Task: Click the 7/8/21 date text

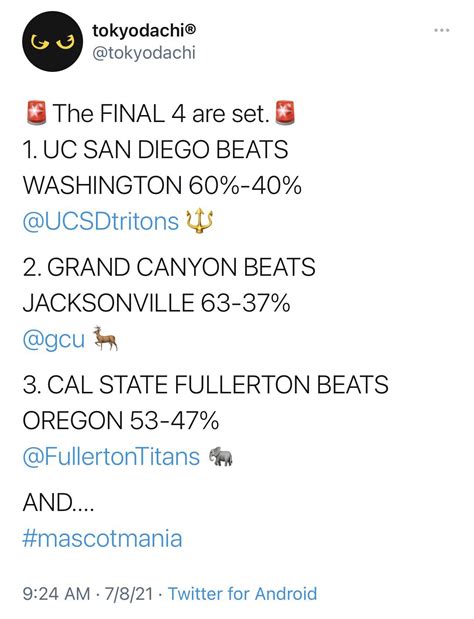Action: click(x=129, y=594)
